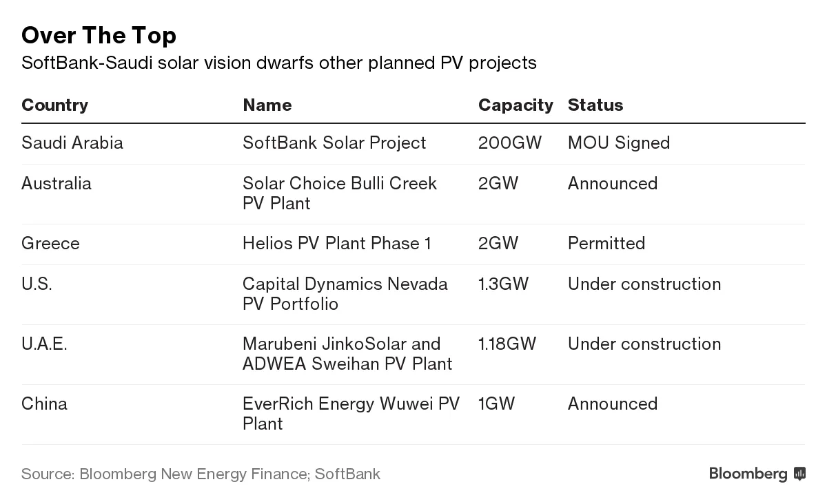Click the Bloomberg logo icon

[x=799, y=474]
